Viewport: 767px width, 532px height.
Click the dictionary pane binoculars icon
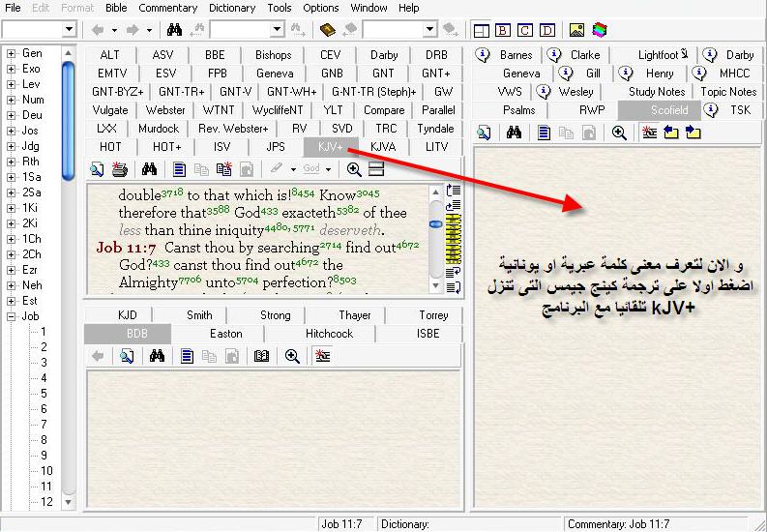[157, 356]
